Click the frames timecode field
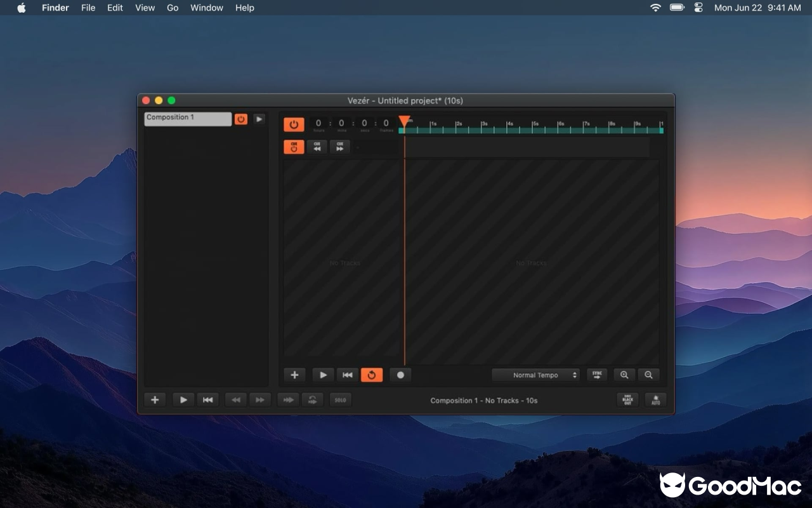 [x=386, y=124]
